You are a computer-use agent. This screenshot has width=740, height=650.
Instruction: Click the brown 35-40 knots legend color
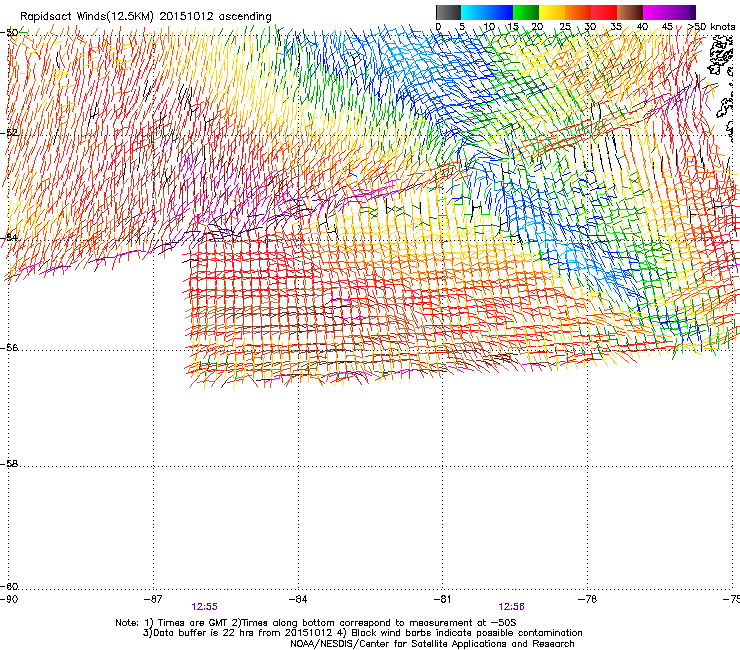tap(630, 12)
